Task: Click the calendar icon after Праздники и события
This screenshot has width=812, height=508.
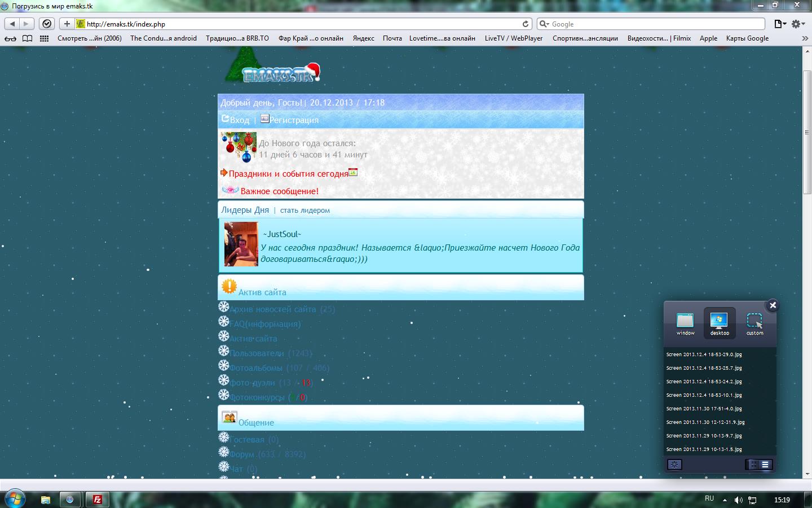Action: point(353,172)
